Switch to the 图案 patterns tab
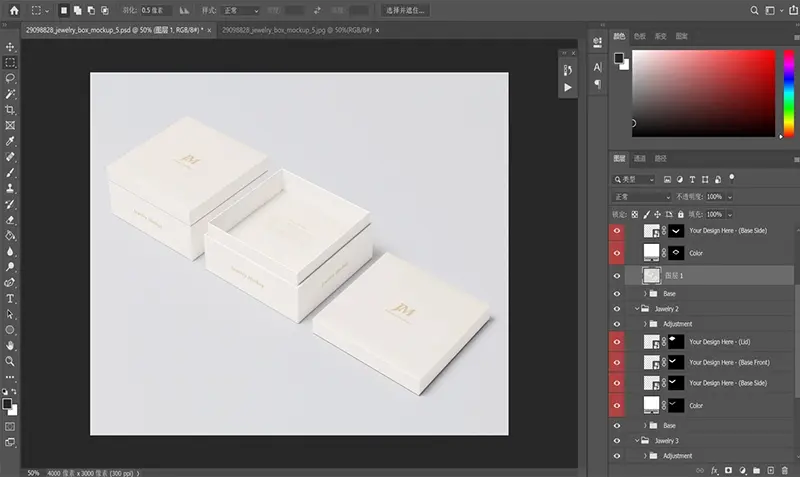Image resolution: width=800 pixels, height=477 pixels. pos(682,36)
